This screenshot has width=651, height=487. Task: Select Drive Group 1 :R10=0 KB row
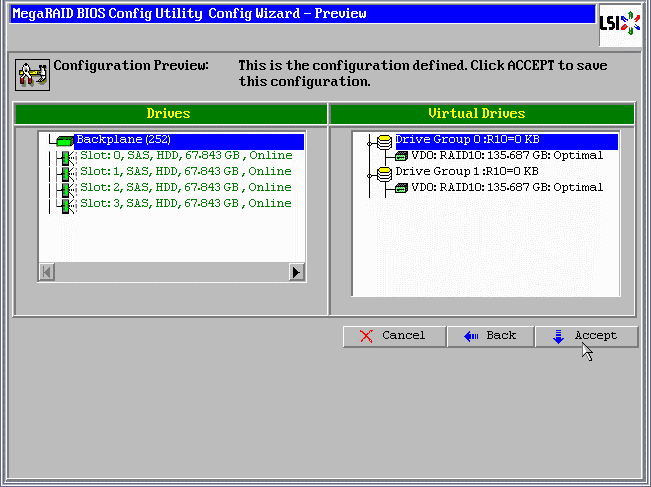pyautogui.click(x=467, y=171)
